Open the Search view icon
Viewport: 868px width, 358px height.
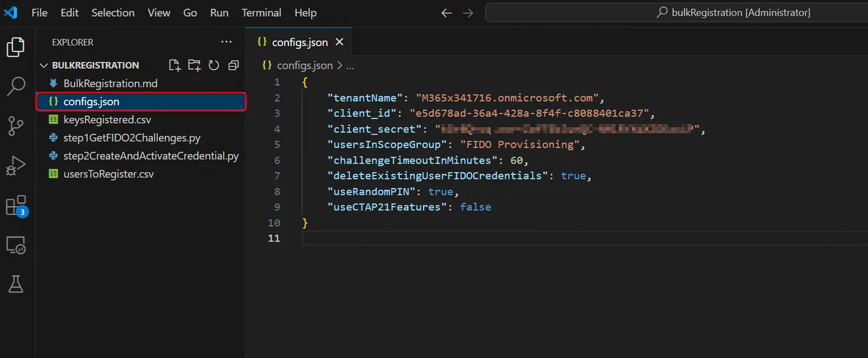pyautogui.click(x=15, y=86)
